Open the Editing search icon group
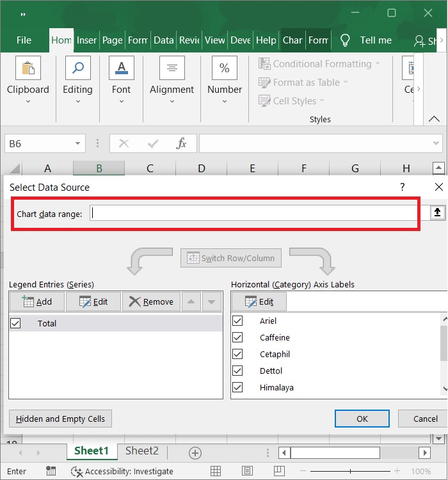Image resolution: width=448 pixels, height=480 pixels. [x=78, y=68]
